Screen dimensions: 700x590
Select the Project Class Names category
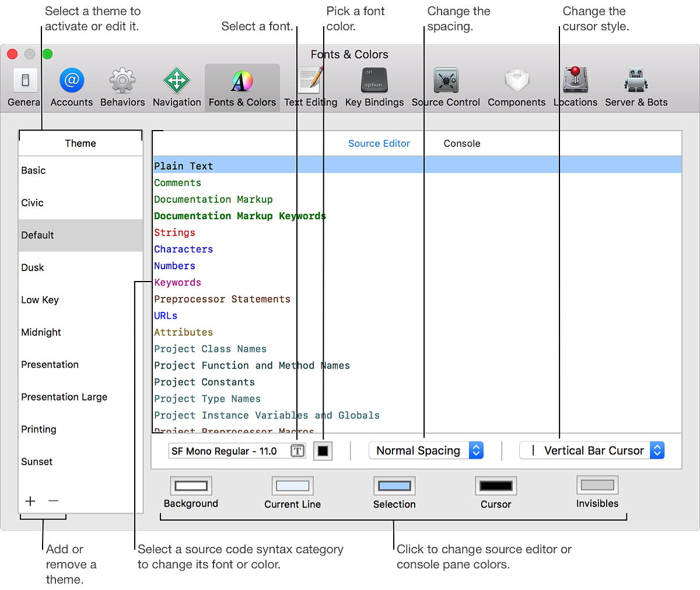tap(417, 349)
